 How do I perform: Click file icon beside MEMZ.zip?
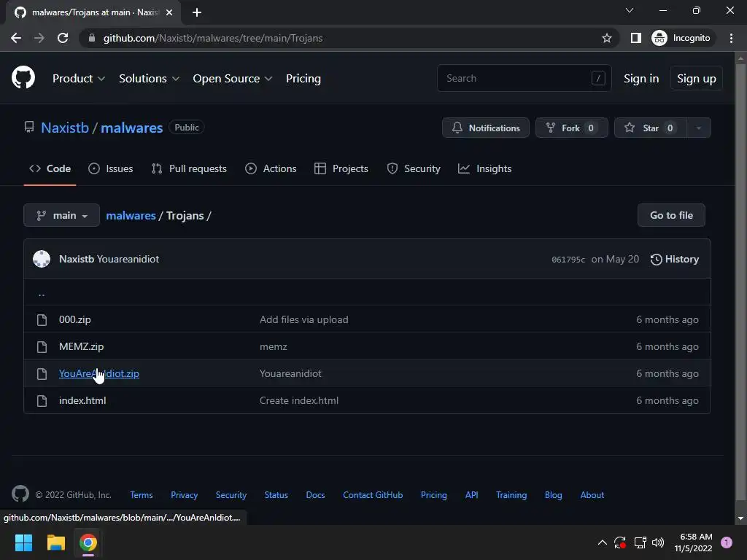click(x=42, y=346)
